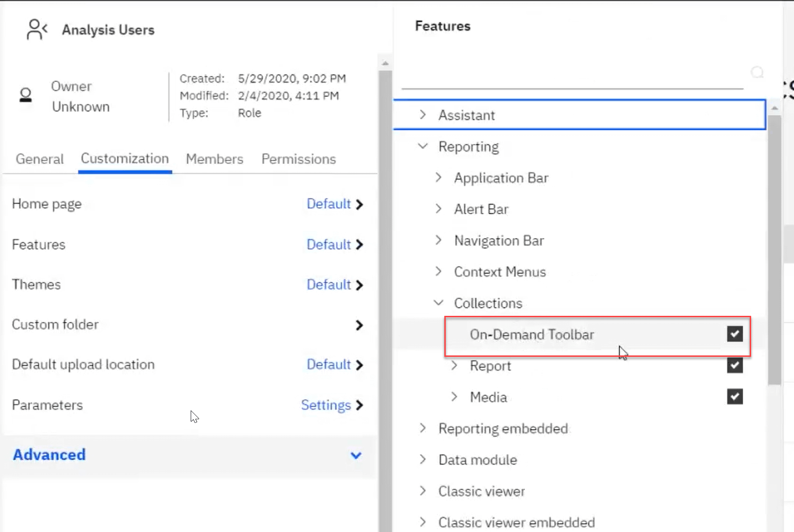This screenshot has width=794, height=532.
Task: Expand the Navigation Bar item
Action: click(438, 240)
